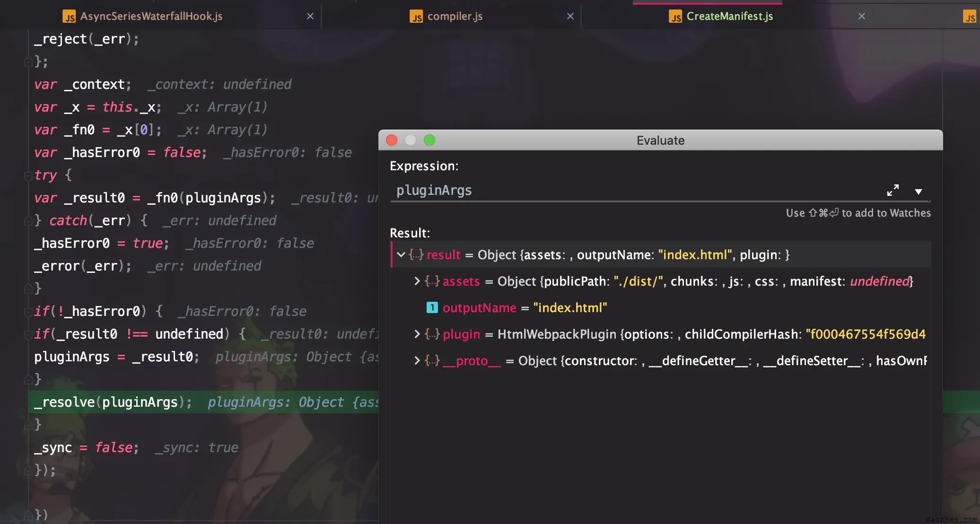Select the CreateManifest.js tab

[x=729, y=16]
